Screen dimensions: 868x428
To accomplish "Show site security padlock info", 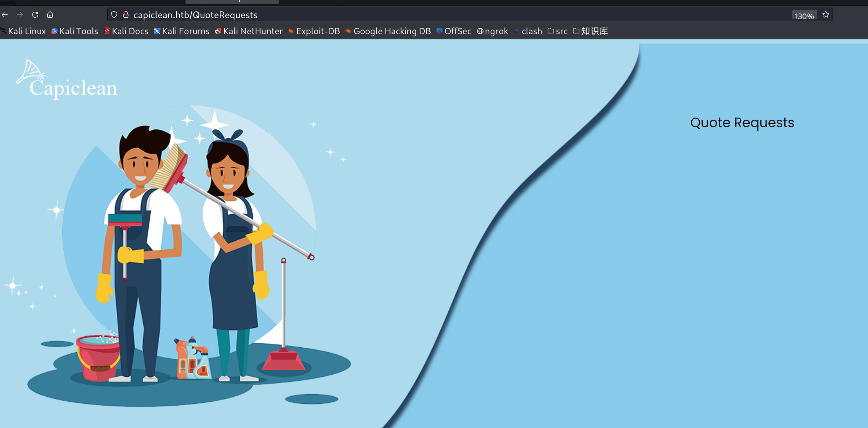I will (x=126, y=15).
